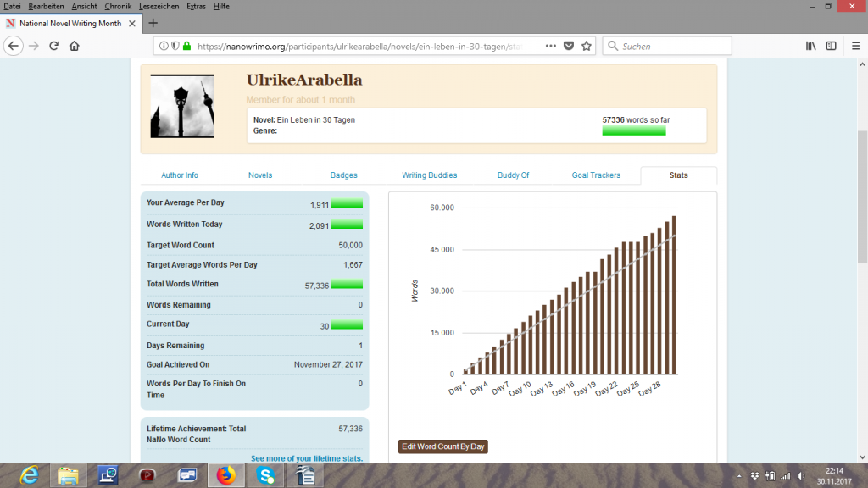Show hidden tray icons arrow
The width and height of the screenshot is (868, 488).
[739, 476]
